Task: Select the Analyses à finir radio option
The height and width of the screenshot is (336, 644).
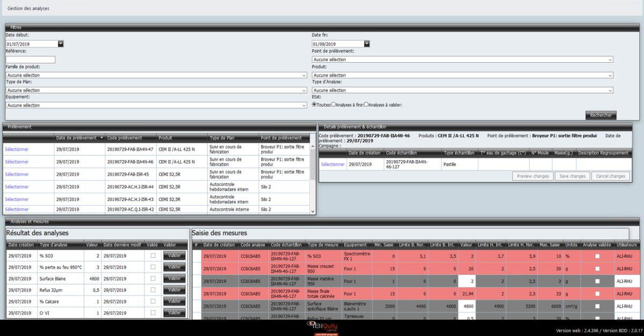Action: coord(334,105)
